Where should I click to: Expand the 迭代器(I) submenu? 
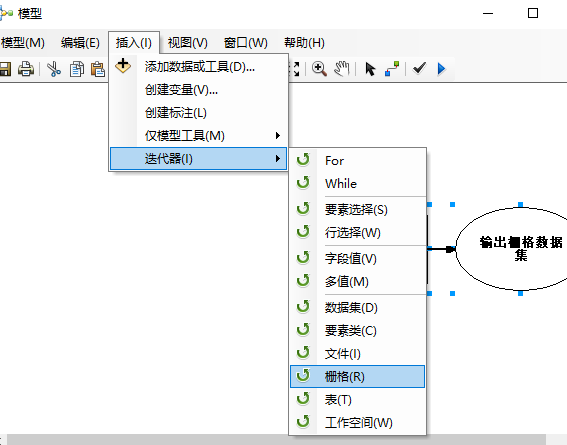(x=198, y=158)
